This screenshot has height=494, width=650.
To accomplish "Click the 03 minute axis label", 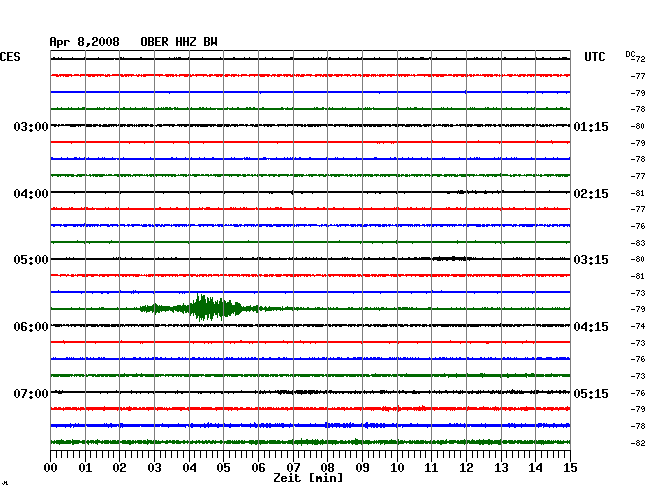I will tap(154, 468).
